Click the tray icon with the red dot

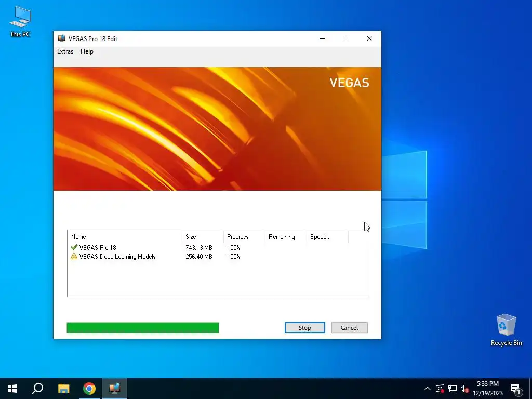[x=440, y=389]
